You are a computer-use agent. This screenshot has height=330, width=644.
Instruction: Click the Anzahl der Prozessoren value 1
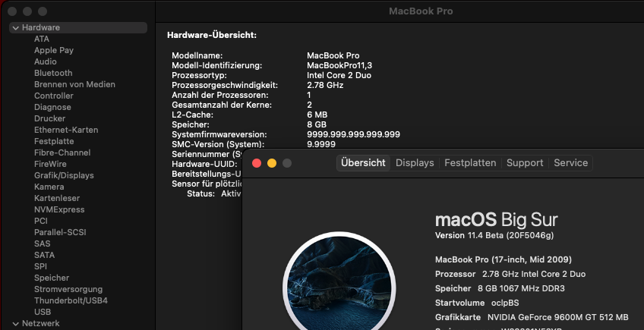tap(309, 96)
